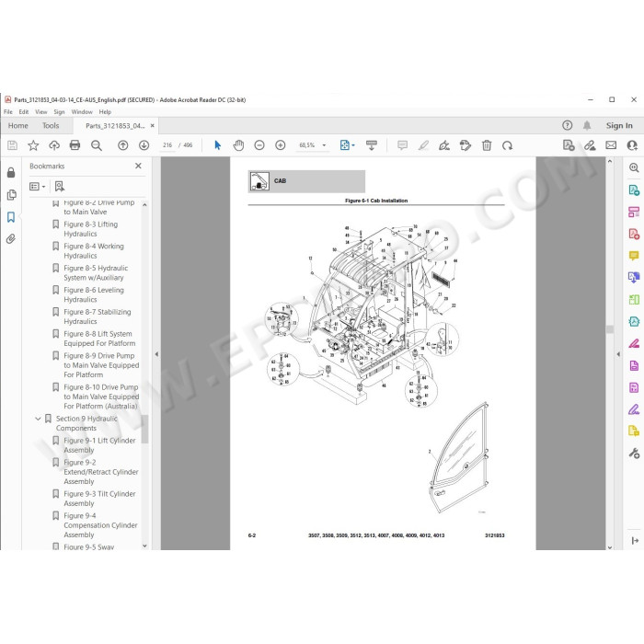
Task: Print the document with the printer icon
Action: coord(75,145)
